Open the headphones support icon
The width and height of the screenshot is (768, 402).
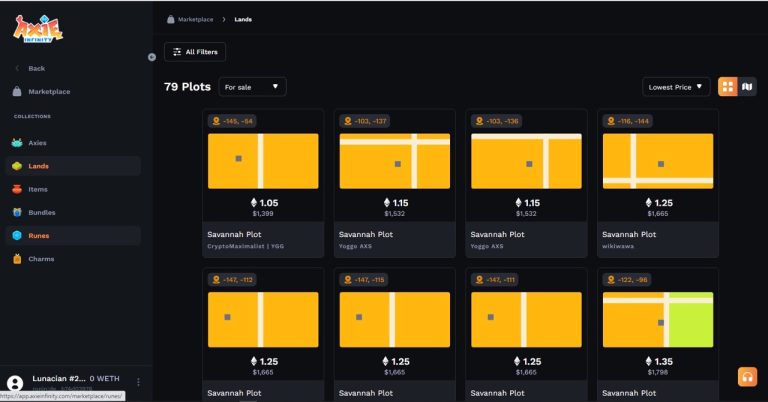click(747, 377)
